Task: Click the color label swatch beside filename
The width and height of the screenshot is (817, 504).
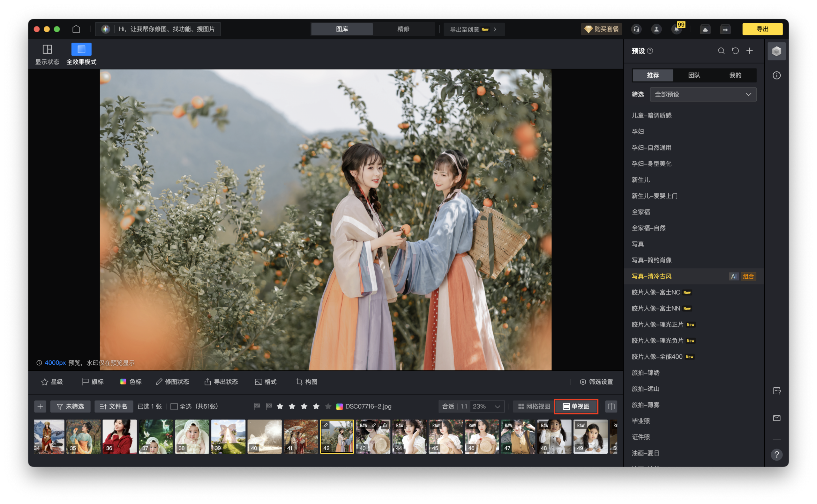Action: [x=339, y=406]
